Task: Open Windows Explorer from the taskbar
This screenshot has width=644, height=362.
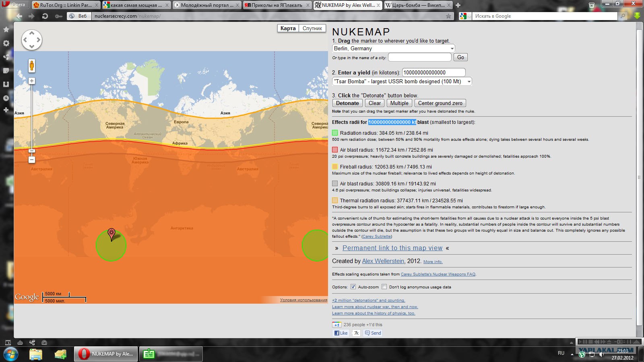Action: tap(36, 354)
